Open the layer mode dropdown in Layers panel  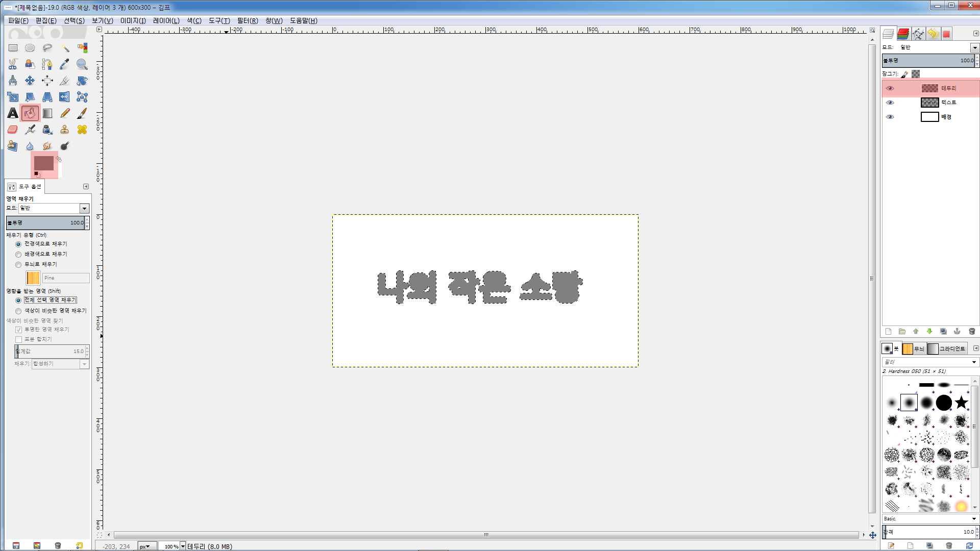[975, 47]
